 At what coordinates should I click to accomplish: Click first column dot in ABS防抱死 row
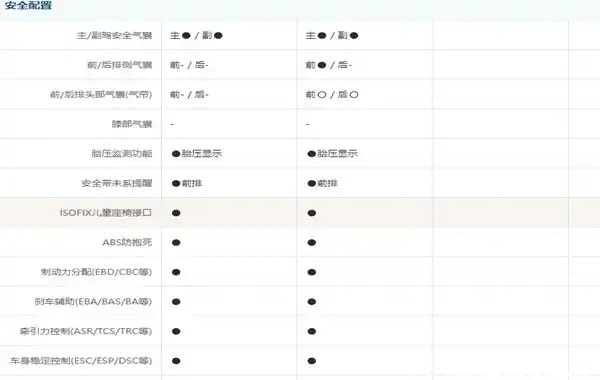coord(176,243)
